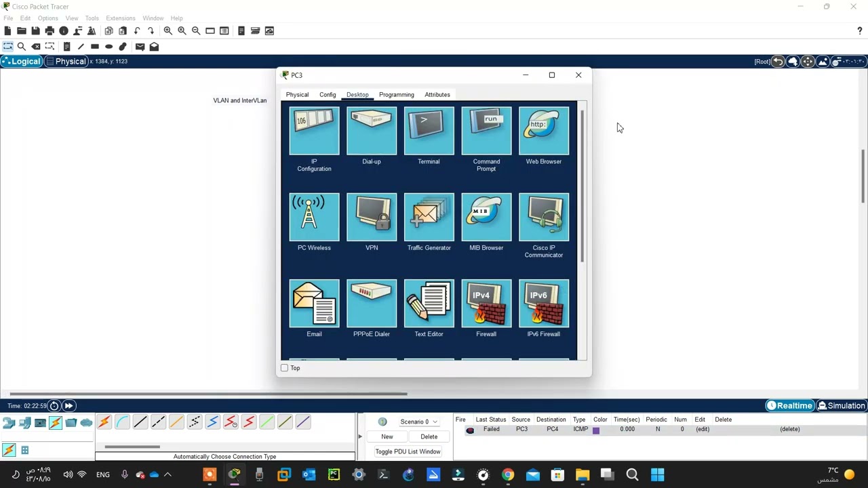
Task: Click the workspace horizontal scrollbar
Action: point(209,393)
